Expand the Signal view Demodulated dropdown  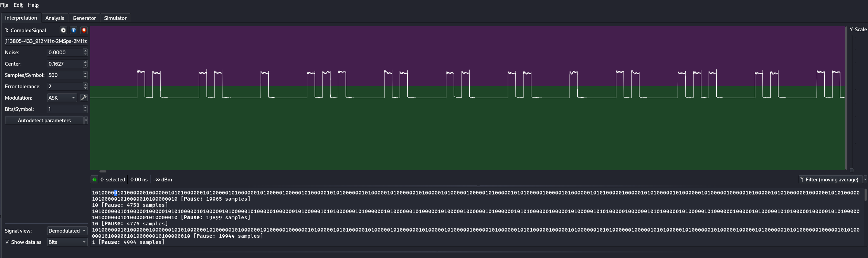coord(67,231)
